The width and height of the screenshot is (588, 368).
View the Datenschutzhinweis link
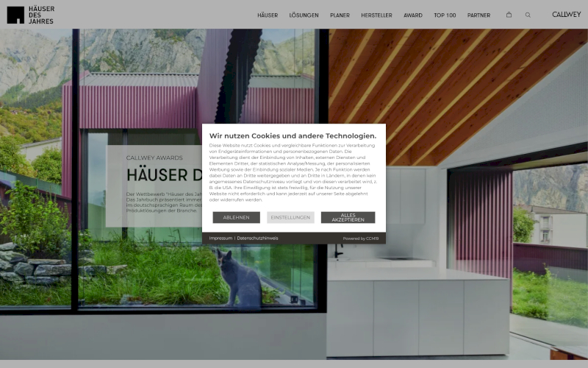tap(257, 238)
